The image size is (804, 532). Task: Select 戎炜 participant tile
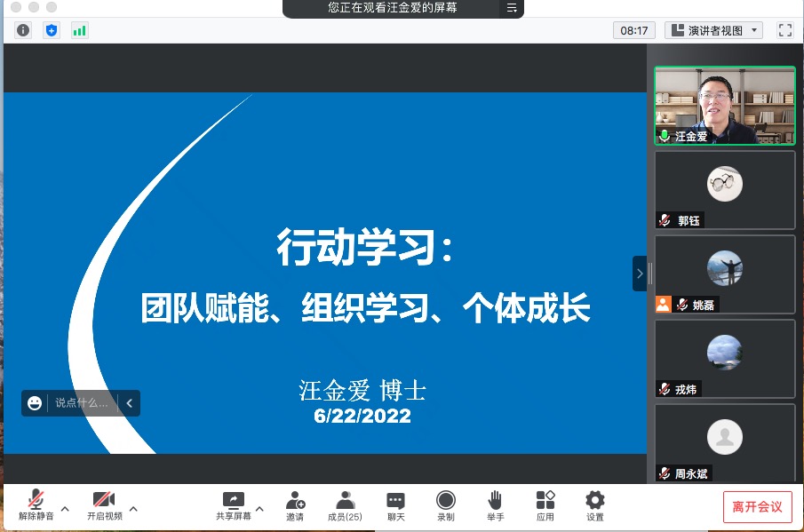[x=725, y=359]
